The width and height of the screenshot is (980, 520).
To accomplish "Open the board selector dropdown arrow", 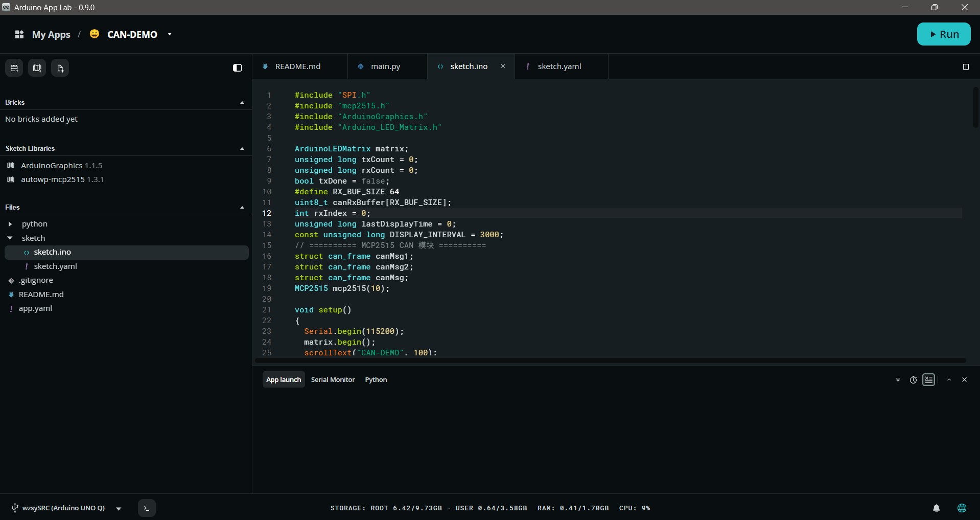I will click(x=119, y=509).
